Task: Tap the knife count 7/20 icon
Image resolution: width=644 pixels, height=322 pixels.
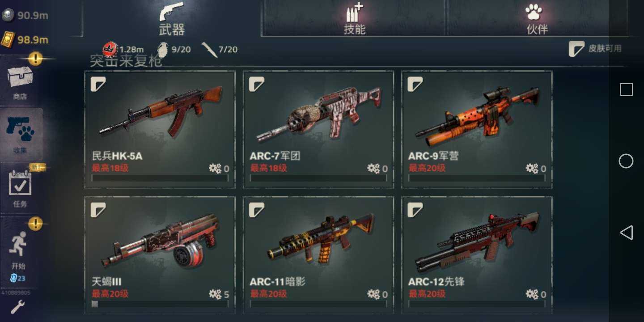Action: [209, 49]
